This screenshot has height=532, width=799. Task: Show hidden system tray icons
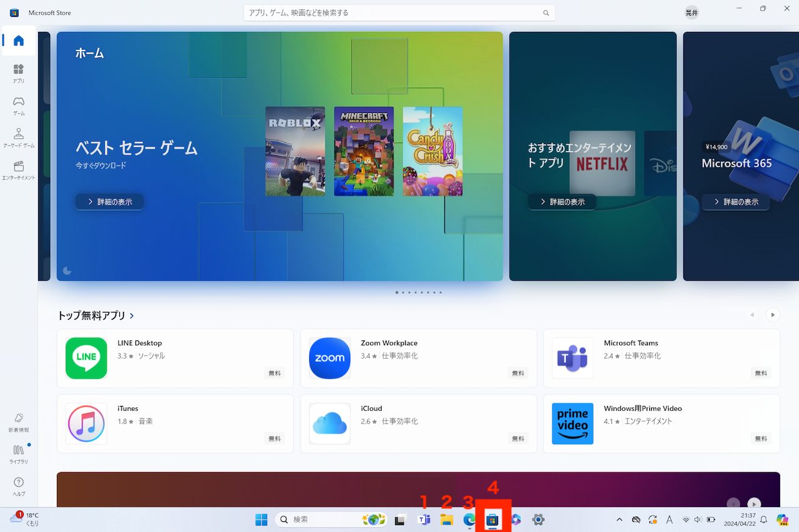[x=619, y=520]
